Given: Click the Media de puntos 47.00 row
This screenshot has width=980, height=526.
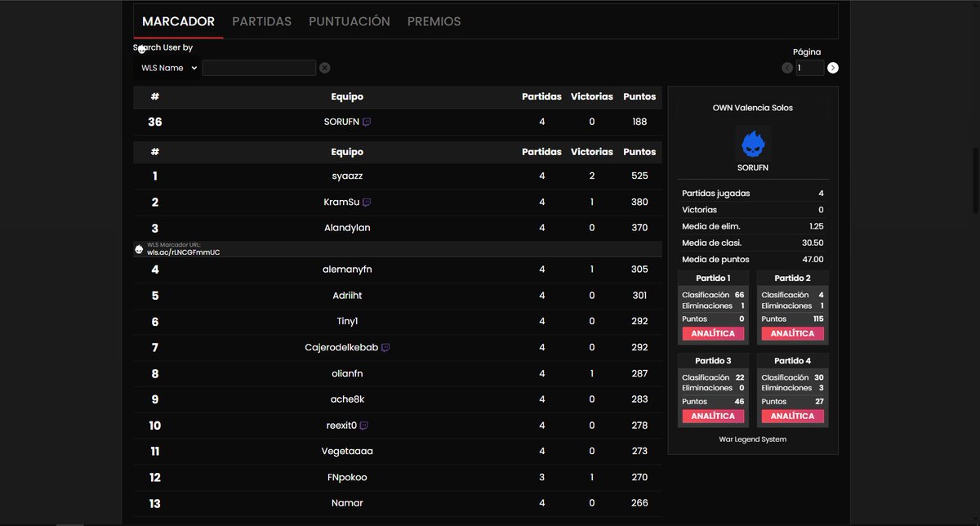Looking at the screenshot, I should point(753,260).
